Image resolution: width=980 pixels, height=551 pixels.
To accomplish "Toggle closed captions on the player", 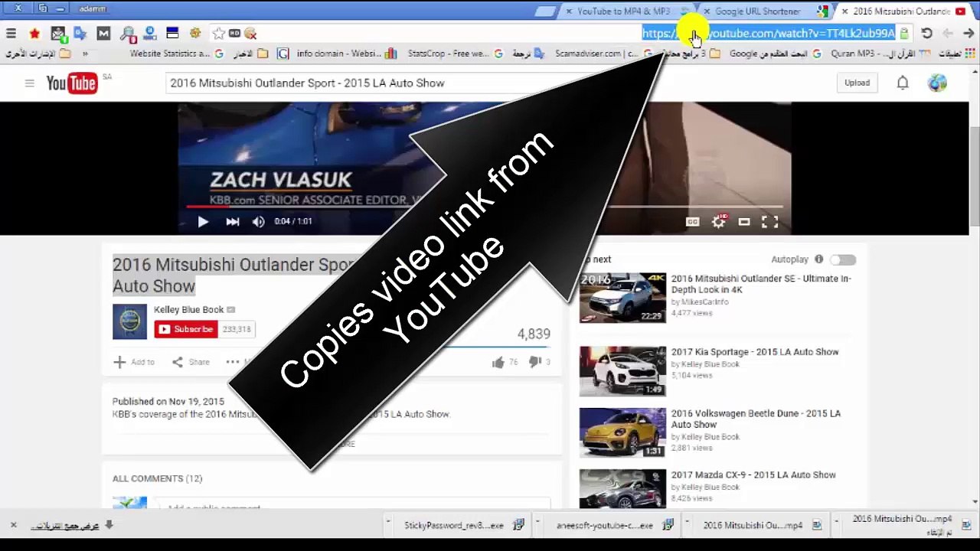I will (x=692, y=221).
